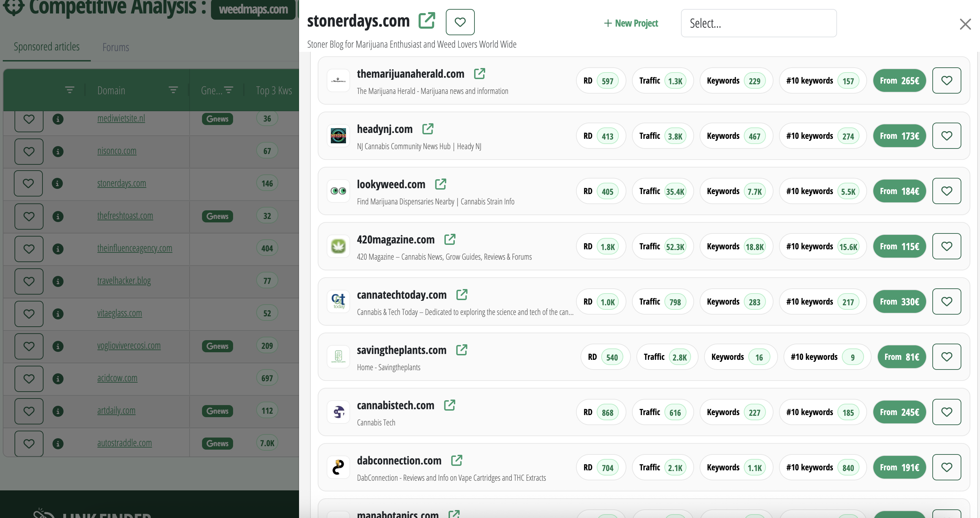Favorite headynj.com card
Image resolution: width=980 pixels, height=518 pixels.
pyautogui.click(x=947, y=136)
